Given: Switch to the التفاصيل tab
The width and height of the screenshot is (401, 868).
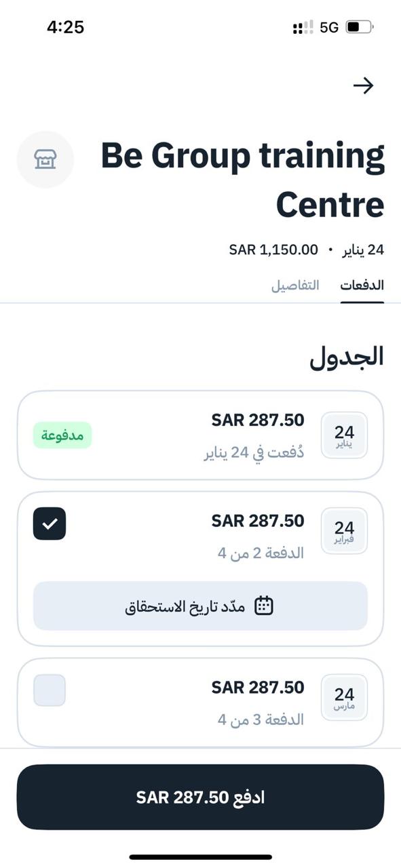Looking at the screenshot, I should [295, 285].
